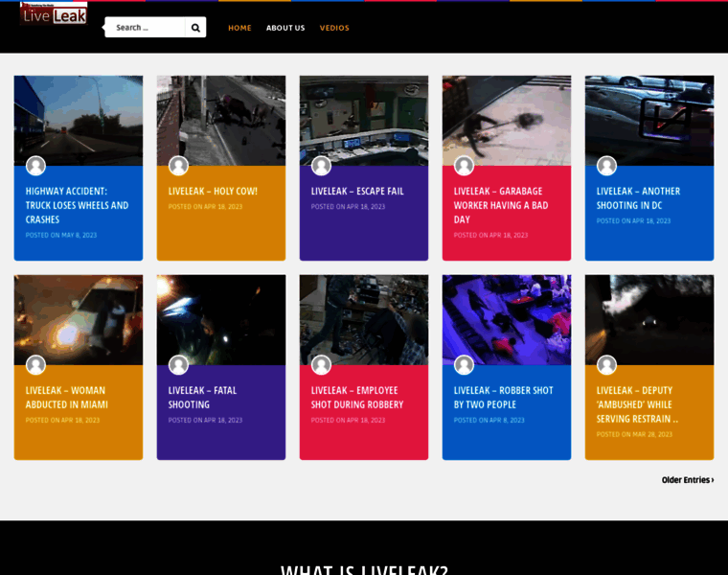
Task: Open the Escape Fail video thumbnail
Action: [x=364, y=121]
